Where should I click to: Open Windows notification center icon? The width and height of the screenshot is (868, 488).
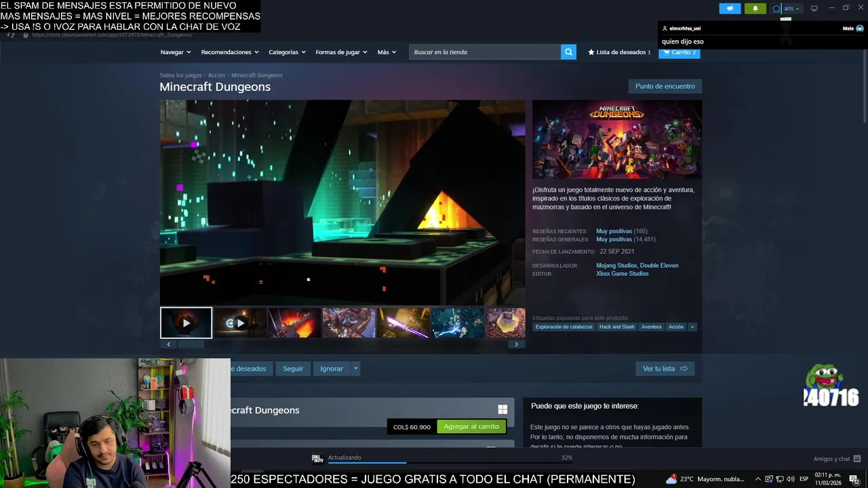[x=854, y=479]
